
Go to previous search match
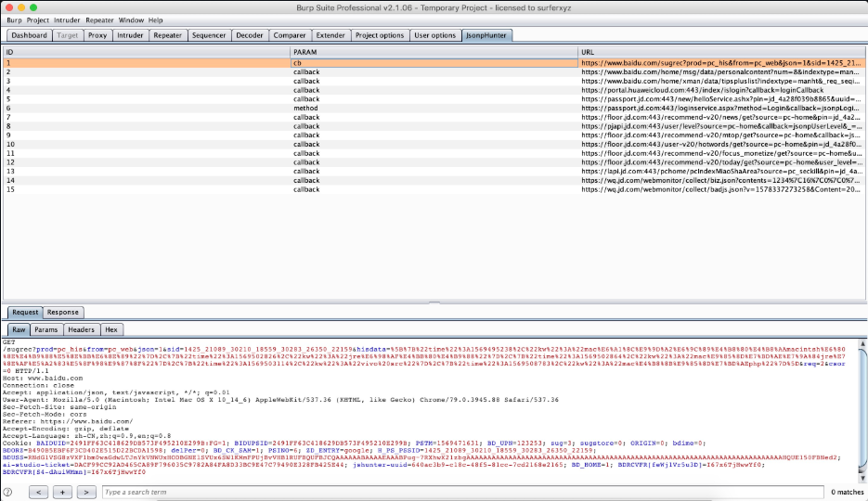point(38,492)
